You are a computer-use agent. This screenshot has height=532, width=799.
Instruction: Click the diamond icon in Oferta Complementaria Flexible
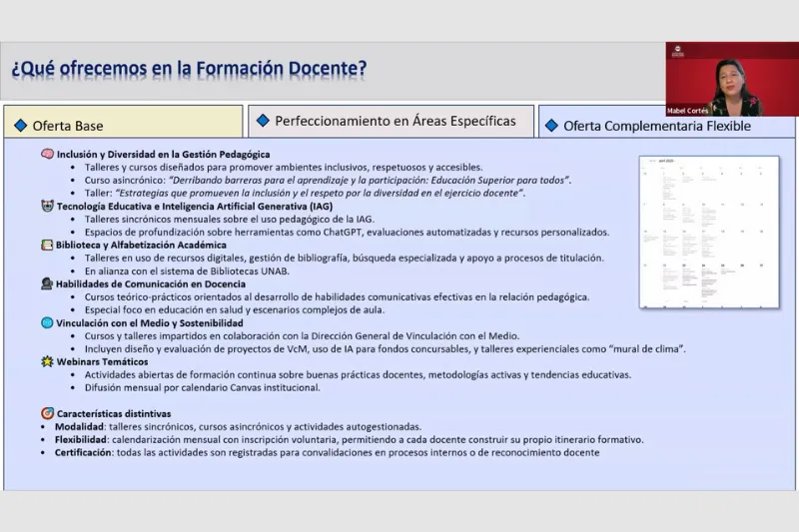pyautogui.click(x=551, y=126)
